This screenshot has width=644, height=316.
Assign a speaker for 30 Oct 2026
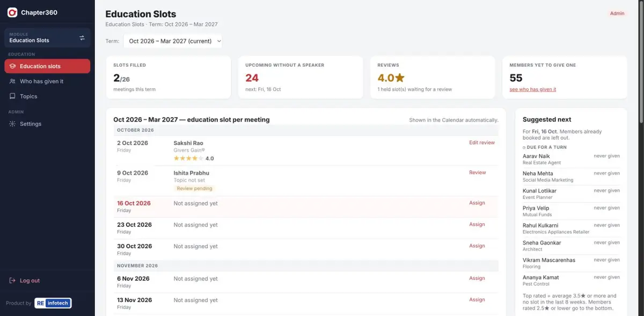pos(477,246)
